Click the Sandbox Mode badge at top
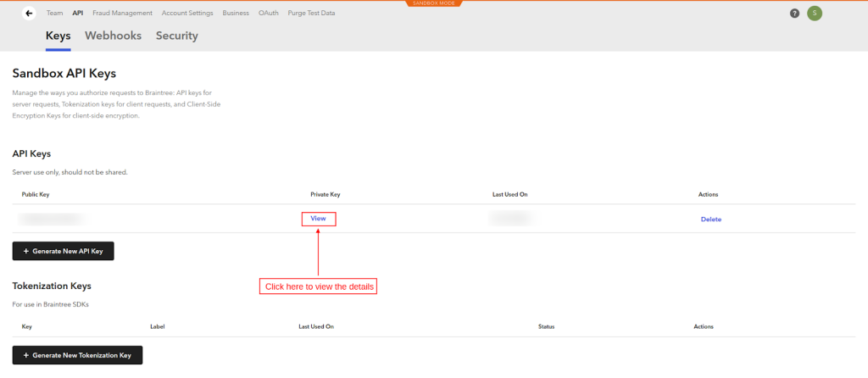 click(x=434, y=3)
